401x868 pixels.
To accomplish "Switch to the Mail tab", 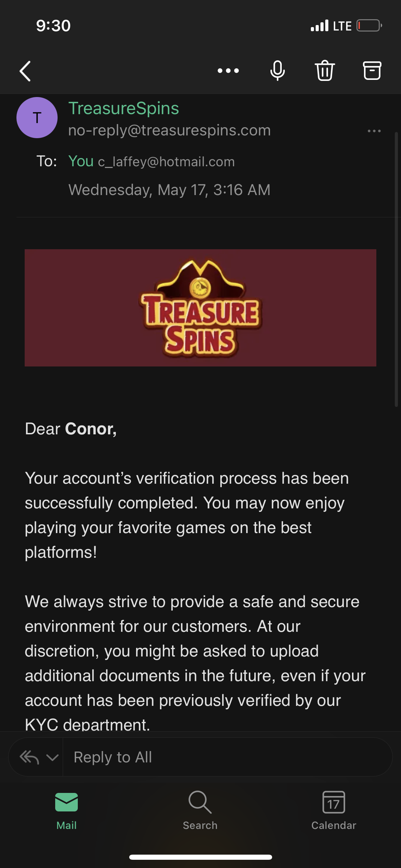I will point(66,811).
